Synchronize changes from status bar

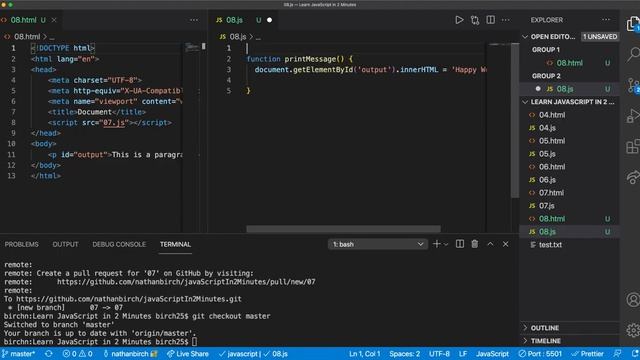tap(49, 354)
